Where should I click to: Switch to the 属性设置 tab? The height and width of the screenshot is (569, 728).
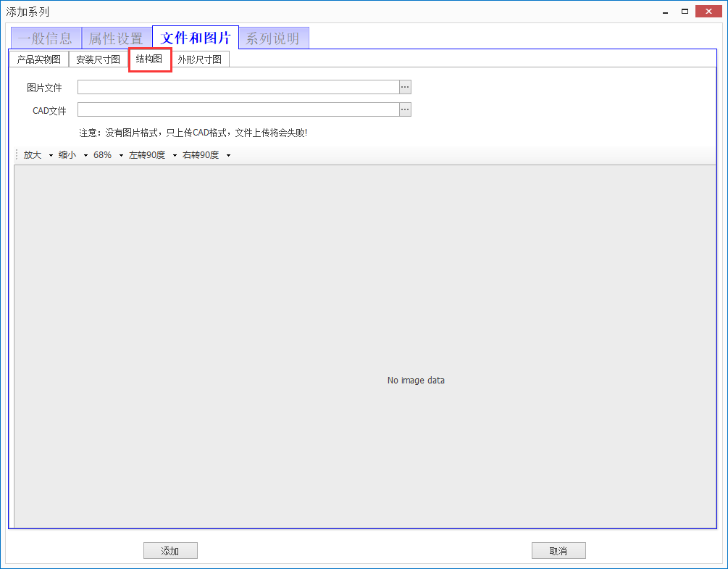coord(116,38)
